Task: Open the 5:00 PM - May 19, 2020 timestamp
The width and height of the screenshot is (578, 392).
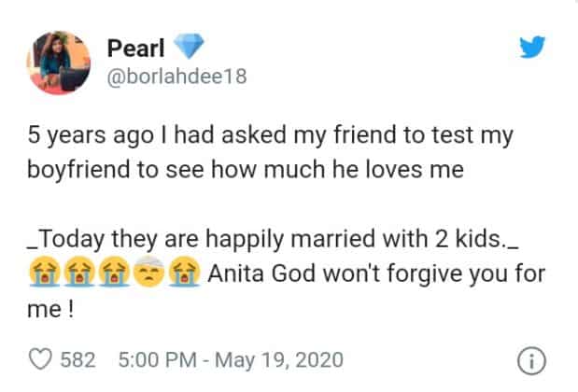Action: [x=232, y=358]
